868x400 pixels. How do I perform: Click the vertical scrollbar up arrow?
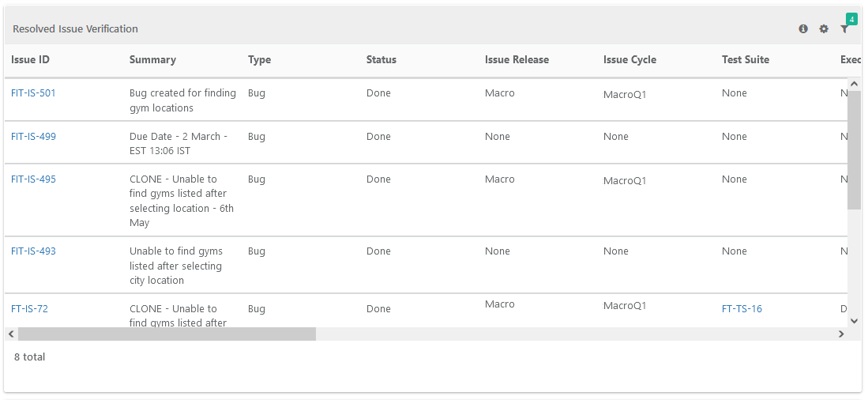pyautogui.click(x=854, y=84)
